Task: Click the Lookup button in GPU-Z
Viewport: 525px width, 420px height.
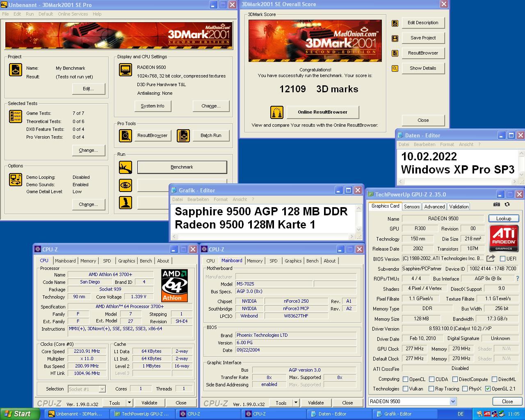Action: (504, 219)
